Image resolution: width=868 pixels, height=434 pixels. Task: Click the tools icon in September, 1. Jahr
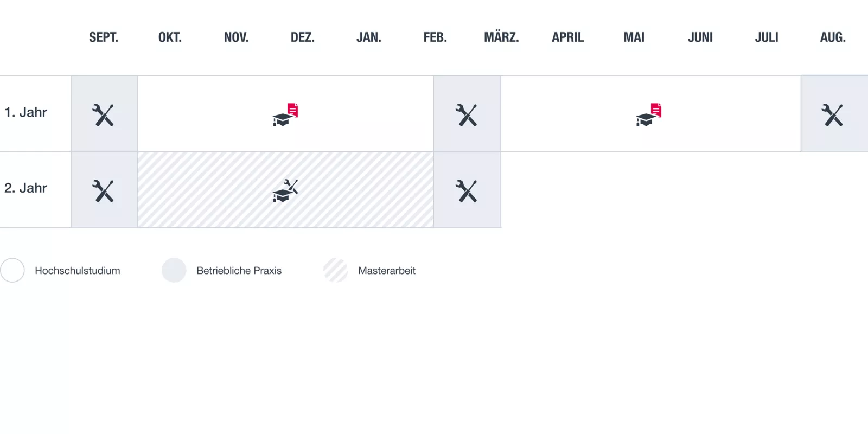103,115
